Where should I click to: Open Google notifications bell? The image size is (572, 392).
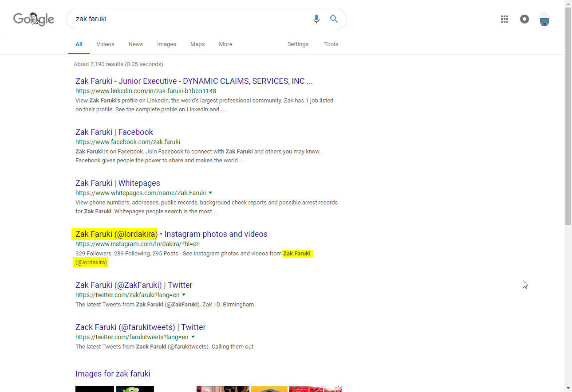525,19
